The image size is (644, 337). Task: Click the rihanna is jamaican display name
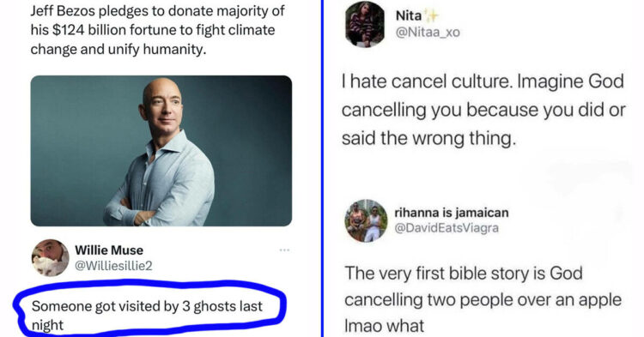coord(452,213)
